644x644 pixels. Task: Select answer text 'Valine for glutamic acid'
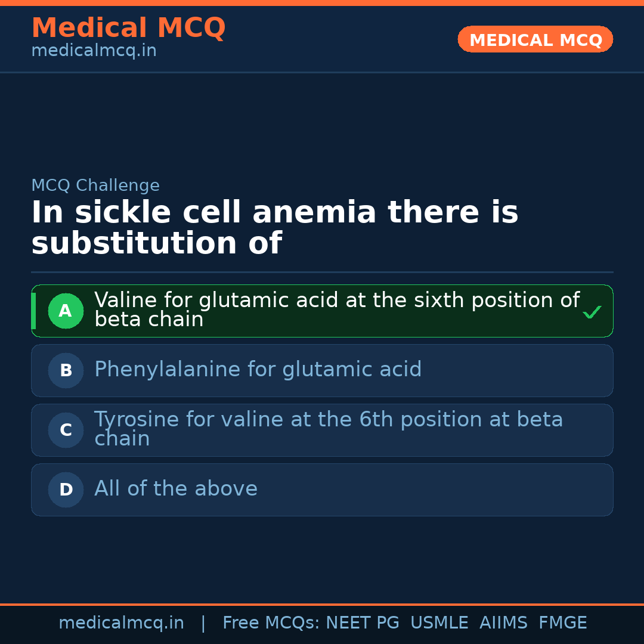click(x=336, y=309)
